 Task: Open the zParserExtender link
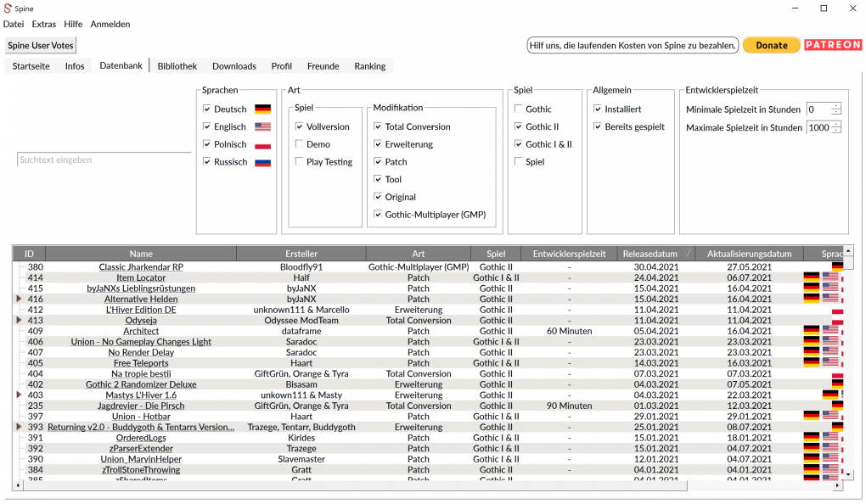click(141, 449)
